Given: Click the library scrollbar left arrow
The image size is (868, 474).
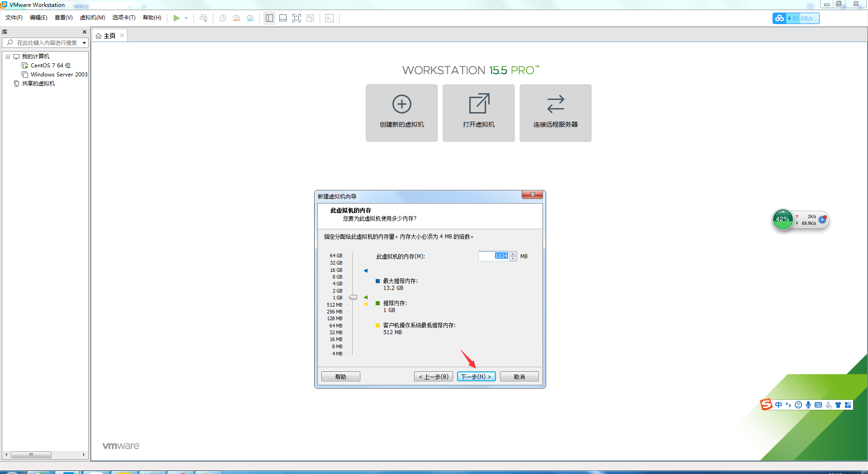Looking at the screenshot, I should coord(6,455).
